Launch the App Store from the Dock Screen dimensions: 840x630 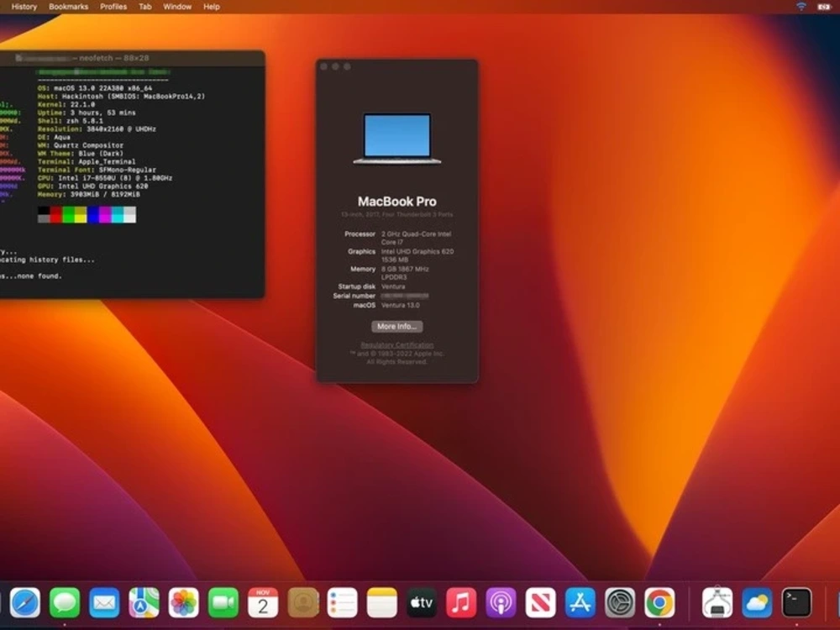click(580, 602)
